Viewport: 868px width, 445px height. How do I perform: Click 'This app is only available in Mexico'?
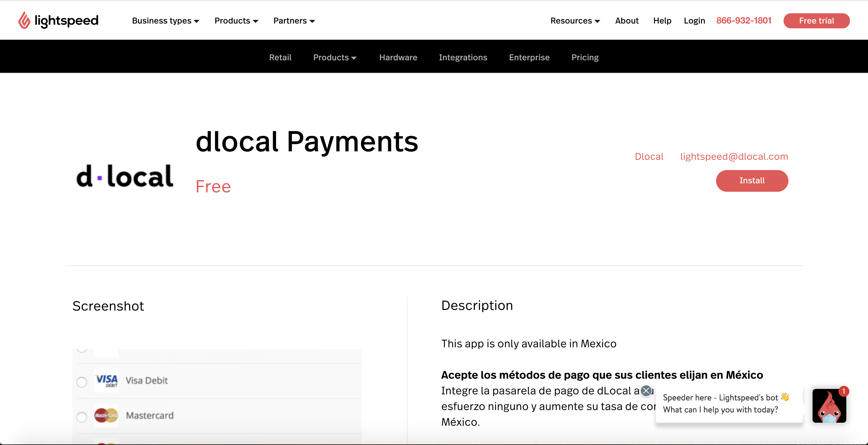click(529, 343)
